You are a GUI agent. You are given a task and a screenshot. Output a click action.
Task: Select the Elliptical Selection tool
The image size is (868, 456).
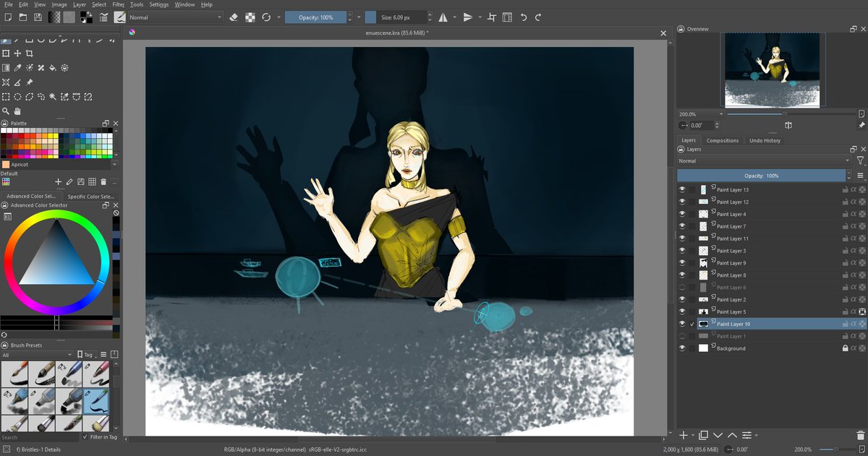[17, 96]
